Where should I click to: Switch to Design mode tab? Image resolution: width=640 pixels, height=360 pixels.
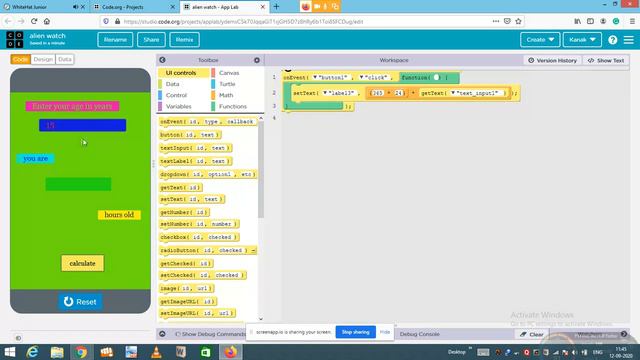(43, 59)
